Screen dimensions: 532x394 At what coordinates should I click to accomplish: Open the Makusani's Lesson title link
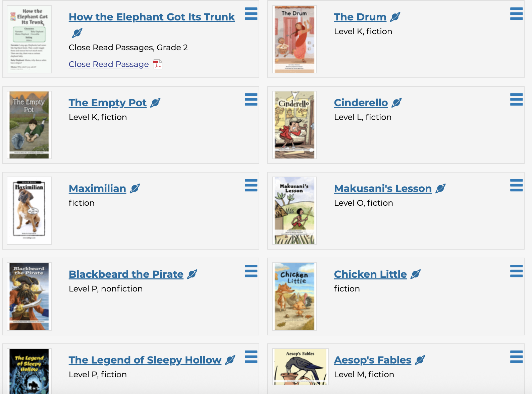383,188
